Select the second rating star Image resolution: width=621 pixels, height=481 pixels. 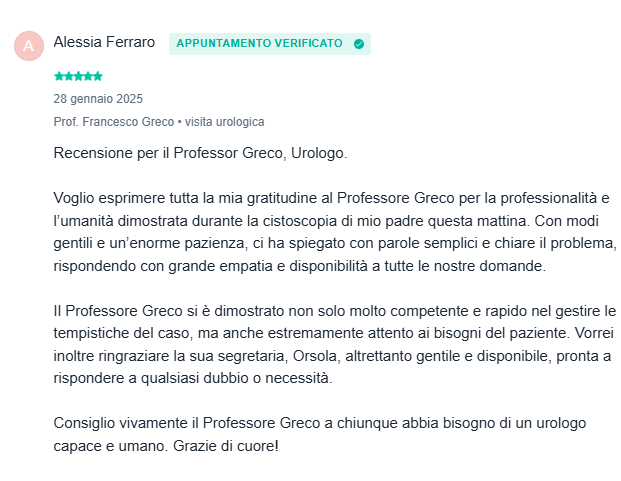[x=69, y=76]
